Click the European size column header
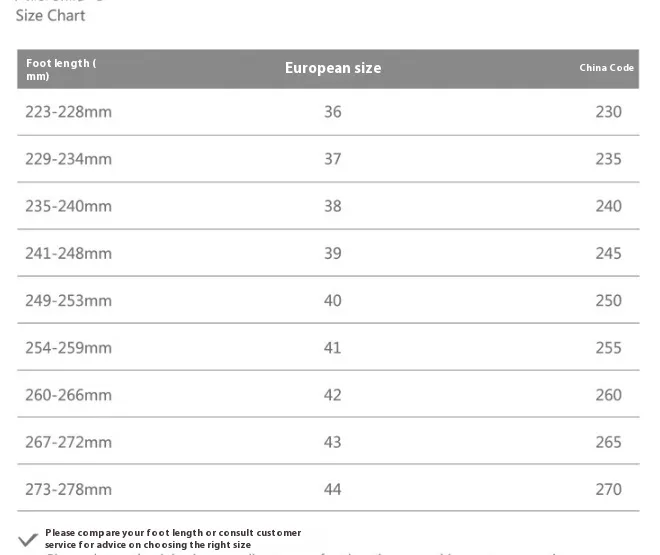The image size is (660, 555). pyautogui.click(x=333, y=68)
